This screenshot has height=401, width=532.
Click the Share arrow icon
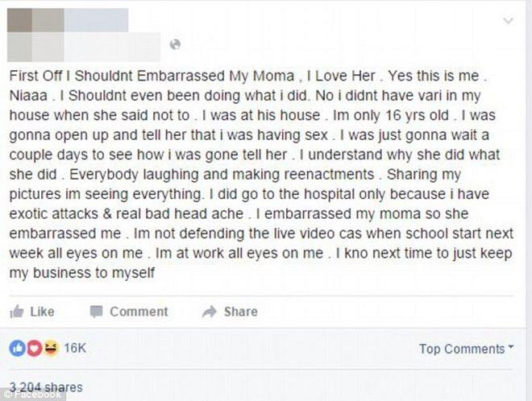210,312
